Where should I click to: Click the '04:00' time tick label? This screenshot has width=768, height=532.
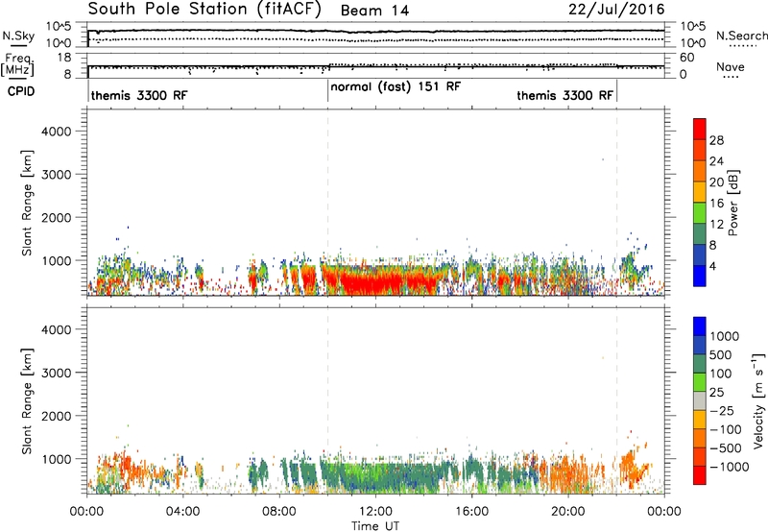click(182, 512)
